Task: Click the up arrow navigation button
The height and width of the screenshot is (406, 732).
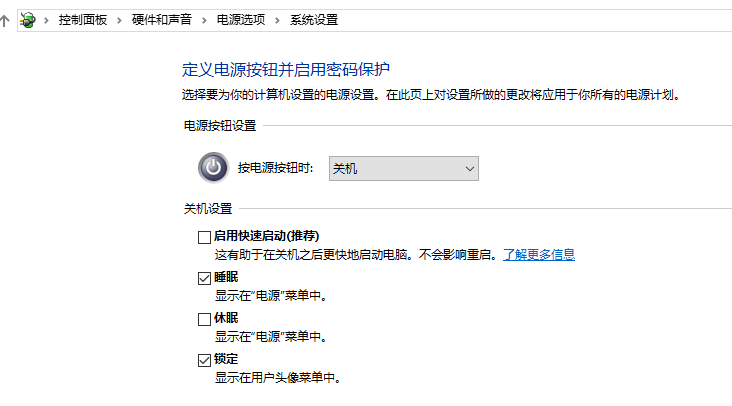Action: click(x=5, y=19)
